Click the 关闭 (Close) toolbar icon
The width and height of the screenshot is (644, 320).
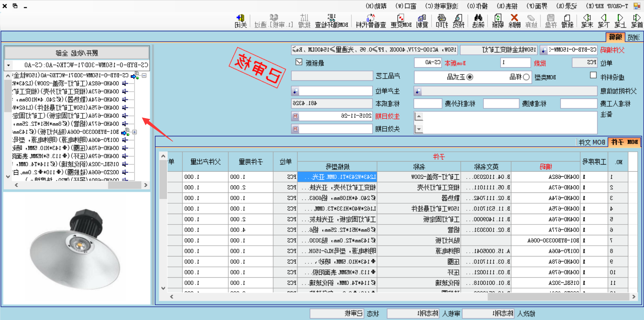coord(241,21)
